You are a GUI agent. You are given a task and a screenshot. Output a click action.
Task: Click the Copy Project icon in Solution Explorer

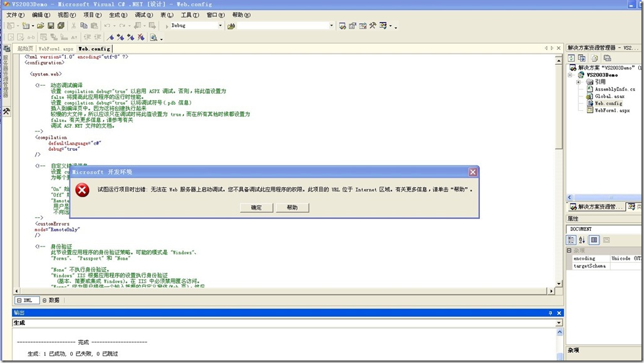(581, 58)
